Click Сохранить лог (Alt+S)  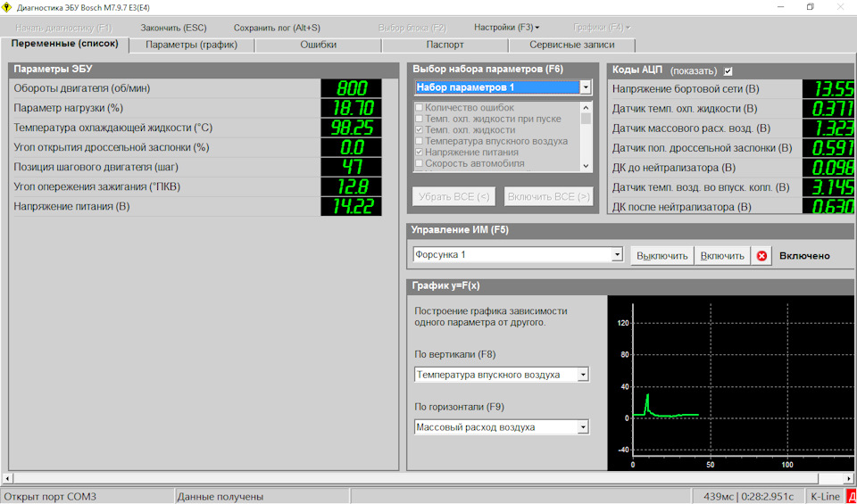point(277,28)
